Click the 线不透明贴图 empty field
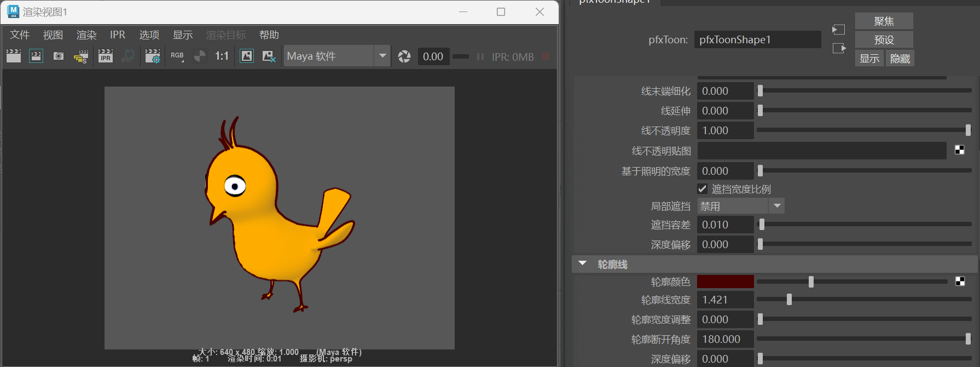Viewport: 980px width, 367px height. pyautogui.click(x=822, y=151)
